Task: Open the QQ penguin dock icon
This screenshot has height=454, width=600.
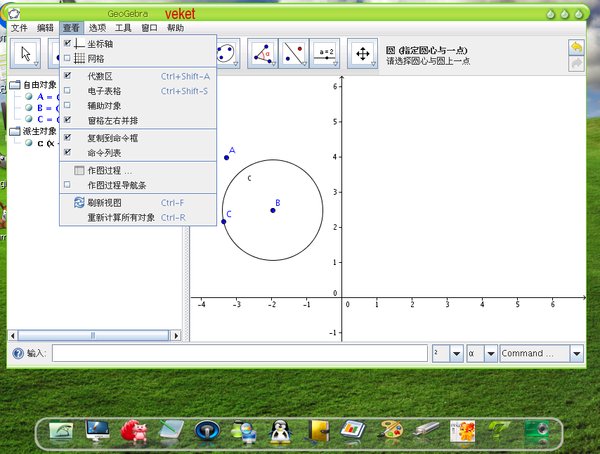Action: pos(281,431)
